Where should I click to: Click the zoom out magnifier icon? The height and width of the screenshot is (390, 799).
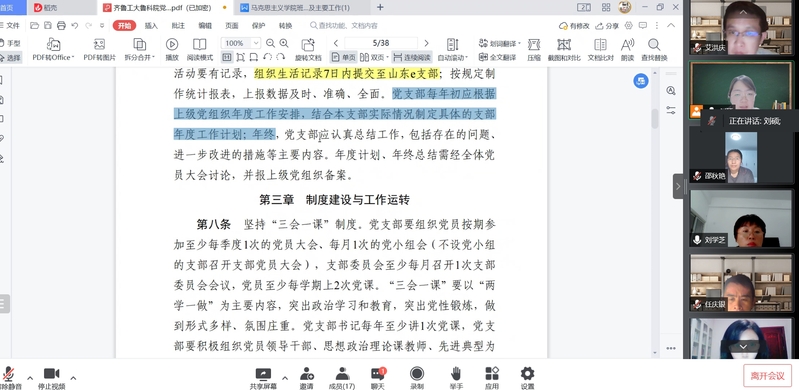pos(270,43)
